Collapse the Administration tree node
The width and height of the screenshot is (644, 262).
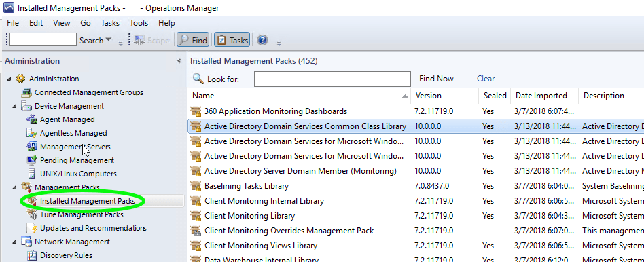10,79
